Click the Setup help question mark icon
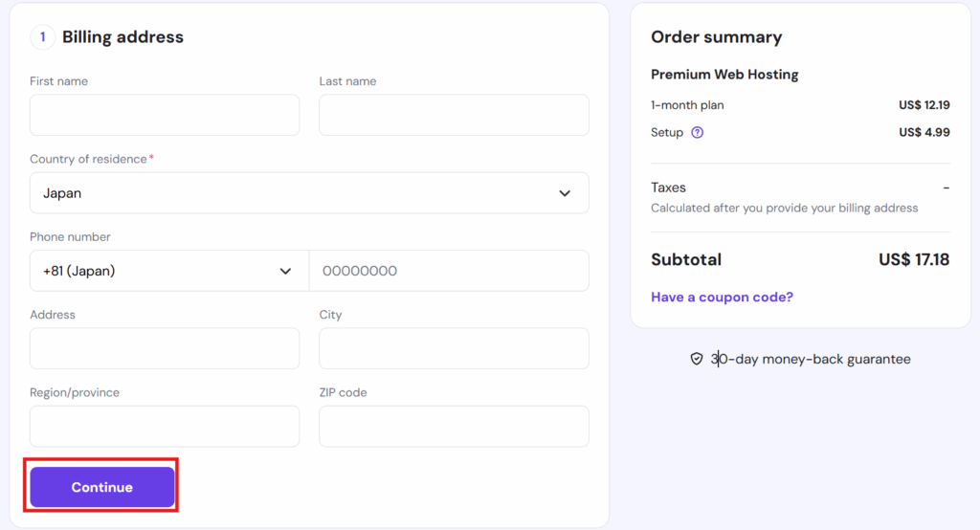Image resolution: width=980 pixels, height=530 pixels. [x=697, y=133]
